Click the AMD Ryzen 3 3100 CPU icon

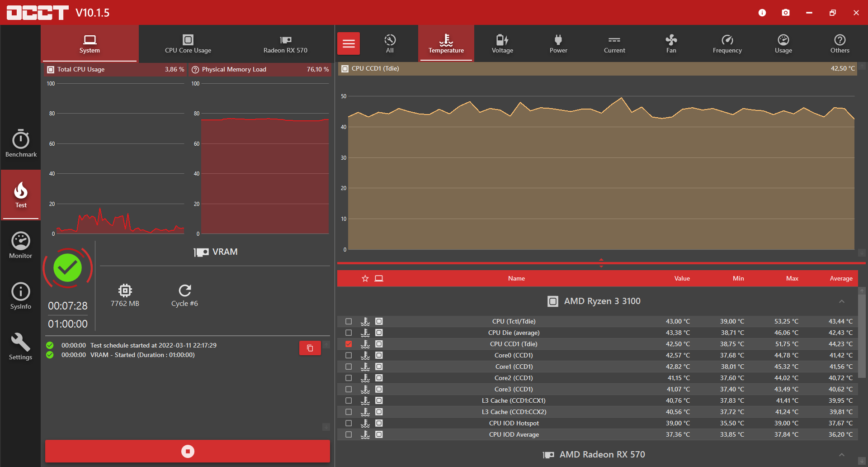[552, 301]
